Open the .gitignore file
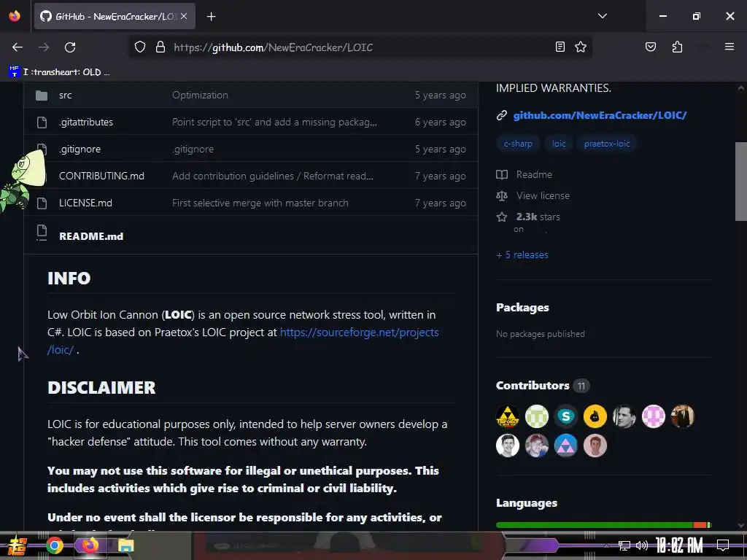Image resolution: width=747 pixels, height=560 pixels. tap(80, 149)
